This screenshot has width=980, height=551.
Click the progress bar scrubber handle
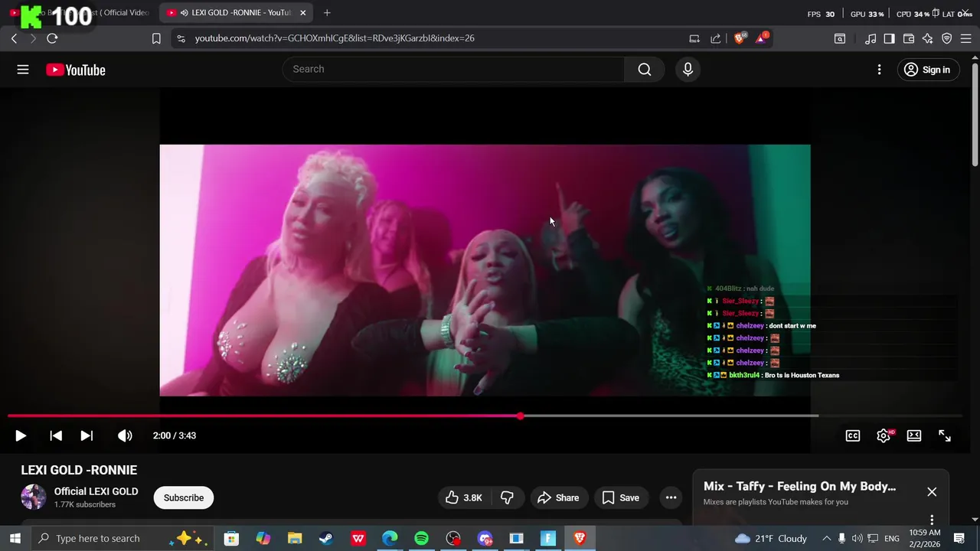[x=521, y=416]
